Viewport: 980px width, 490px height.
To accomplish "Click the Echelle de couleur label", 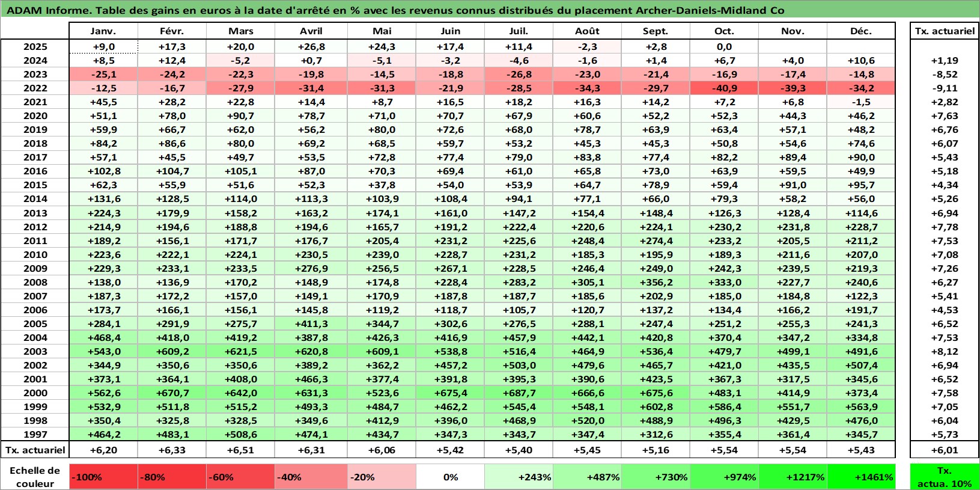I will click(35, 477).
